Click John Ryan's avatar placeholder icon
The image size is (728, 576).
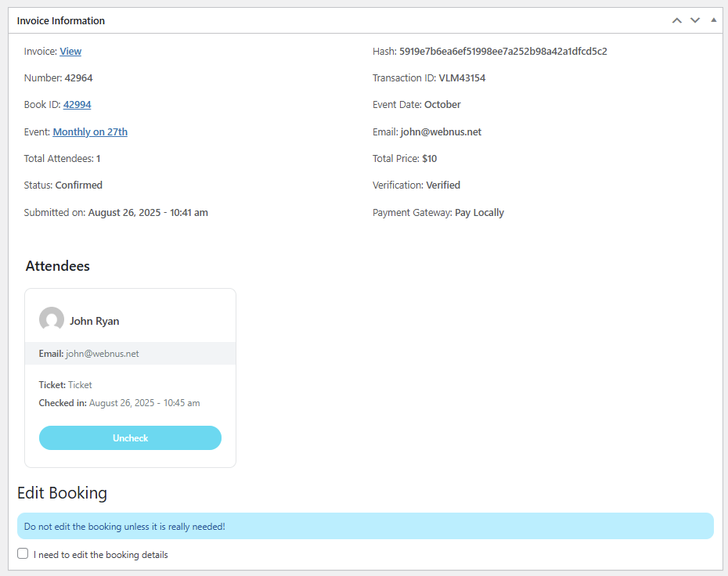click(x=52, y=319)
